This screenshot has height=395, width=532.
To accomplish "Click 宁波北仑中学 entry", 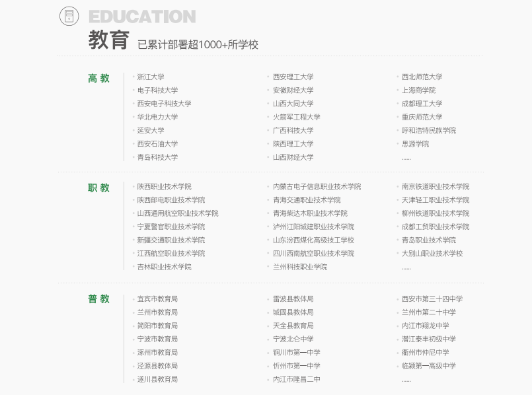I will click(293, 339).
